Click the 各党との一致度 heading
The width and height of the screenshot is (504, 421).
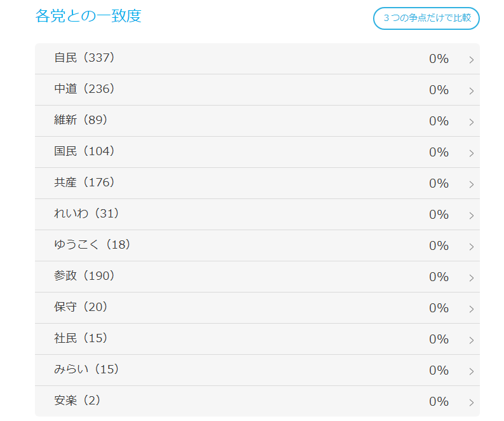(88, 16)
